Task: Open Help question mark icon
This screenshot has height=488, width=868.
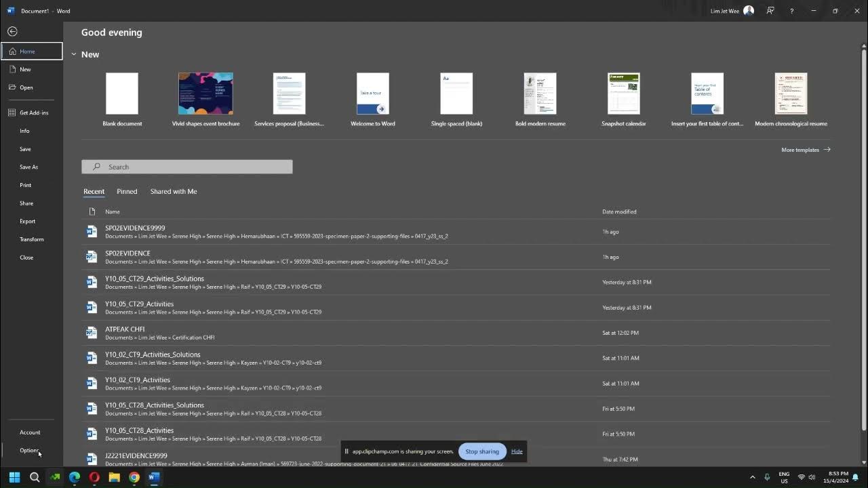Action: pyautogui.click(x=791, y=11)
